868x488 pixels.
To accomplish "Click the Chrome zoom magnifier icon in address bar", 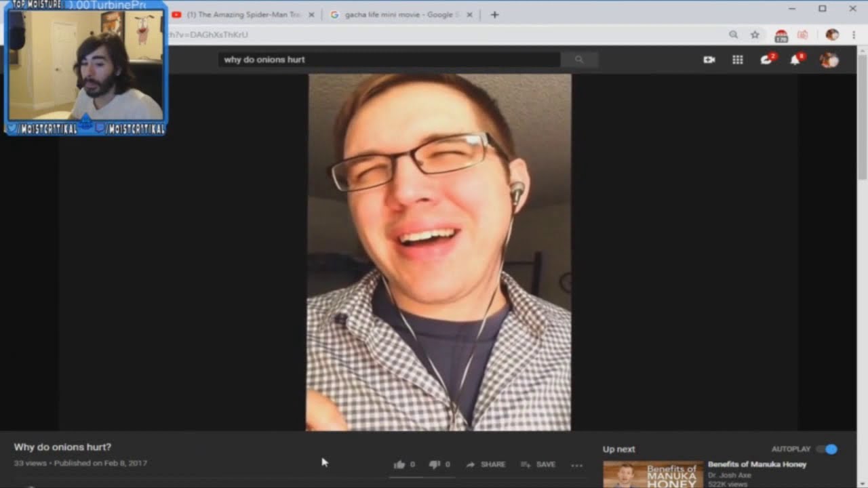I will [x=733, y=35].
